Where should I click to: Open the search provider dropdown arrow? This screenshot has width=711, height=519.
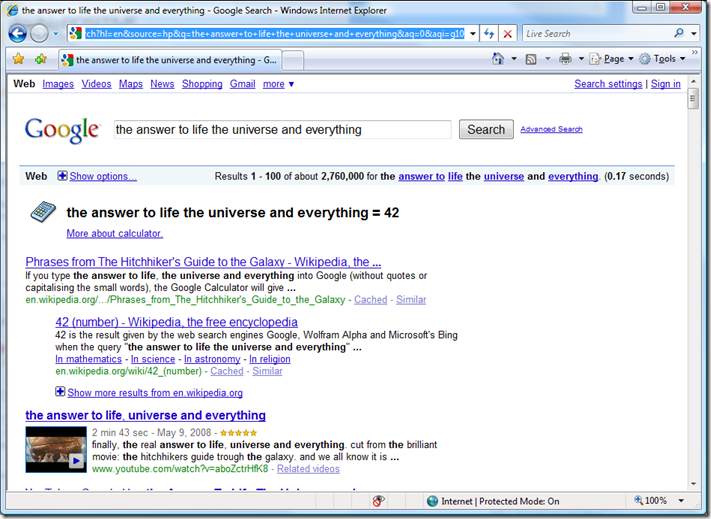(x=694, y=34)
